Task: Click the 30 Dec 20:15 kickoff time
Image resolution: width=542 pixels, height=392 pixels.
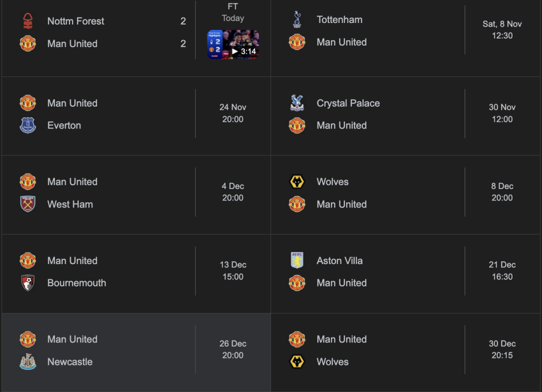Action: (x=501, y=349)
